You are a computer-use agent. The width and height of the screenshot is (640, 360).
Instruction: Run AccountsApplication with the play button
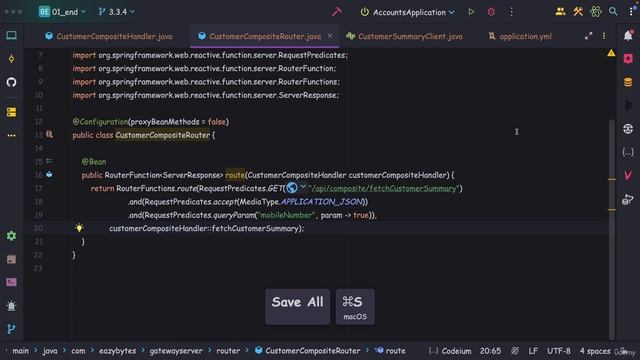pyautogui.click(x=471, y=12)
